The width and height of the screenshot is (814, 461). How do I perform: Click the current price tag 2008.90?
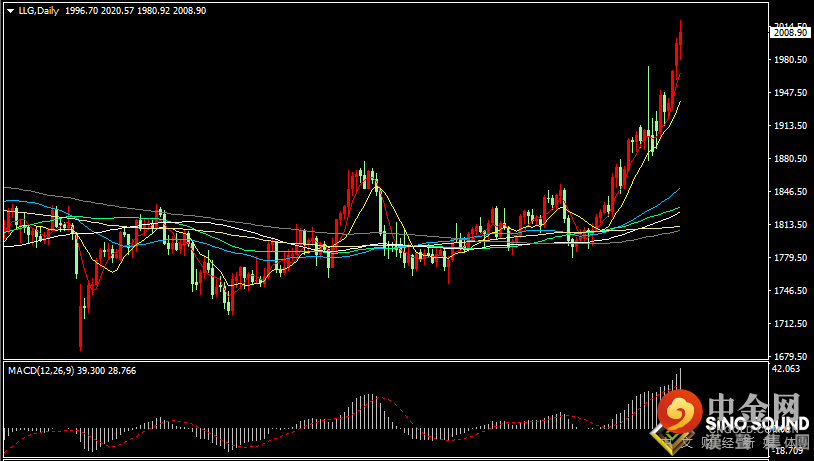790,33
